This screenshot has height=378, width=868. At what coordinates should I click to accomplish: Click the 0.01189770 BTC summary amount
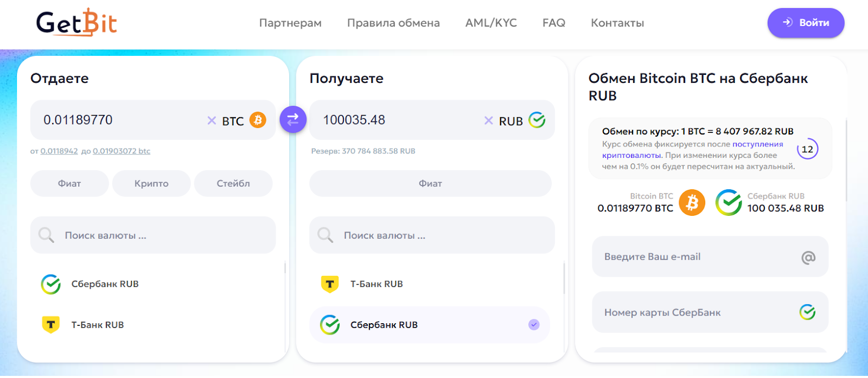coord(635,208)
